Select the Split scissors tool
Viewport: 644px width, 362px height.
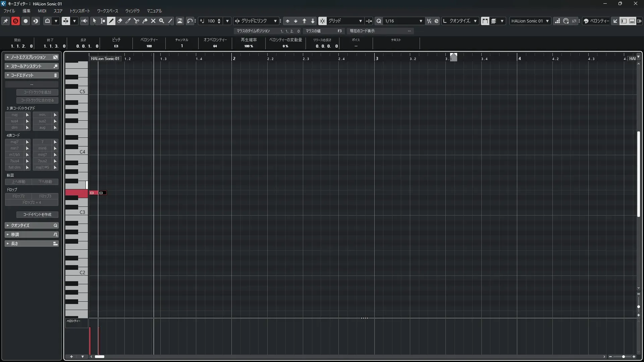tap(137, 21)
